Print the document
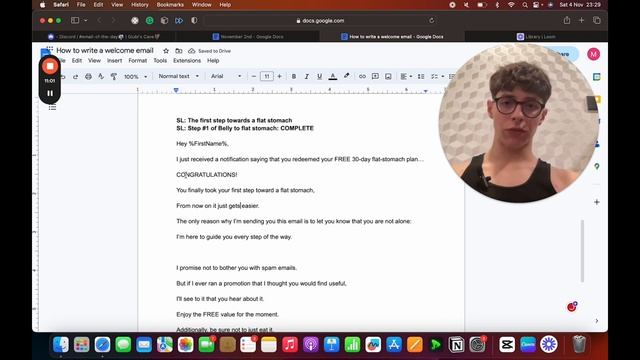640x360 pixels. click(x=88, y=76)
